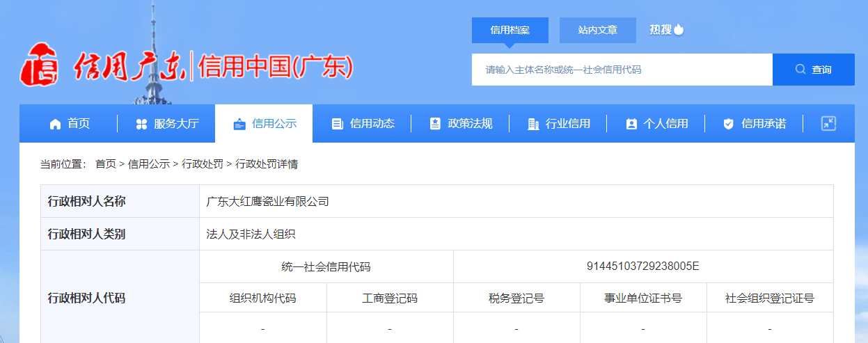The image size is (868, 343).
Task: Click the Credit Guangdong logo emblem
Action: pyautogui.click(x=40, y=65)
